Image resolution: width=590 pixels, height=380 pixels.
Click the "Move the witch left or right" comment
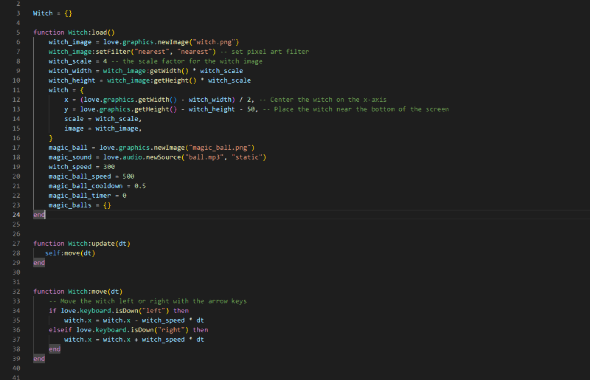tap(148, 301)
